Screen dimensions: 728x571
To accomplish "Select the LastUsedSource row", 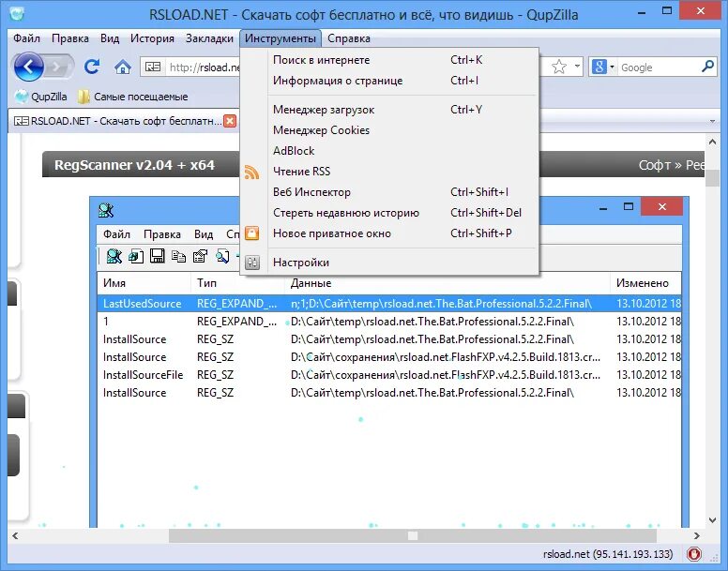I will pos(389,304).
